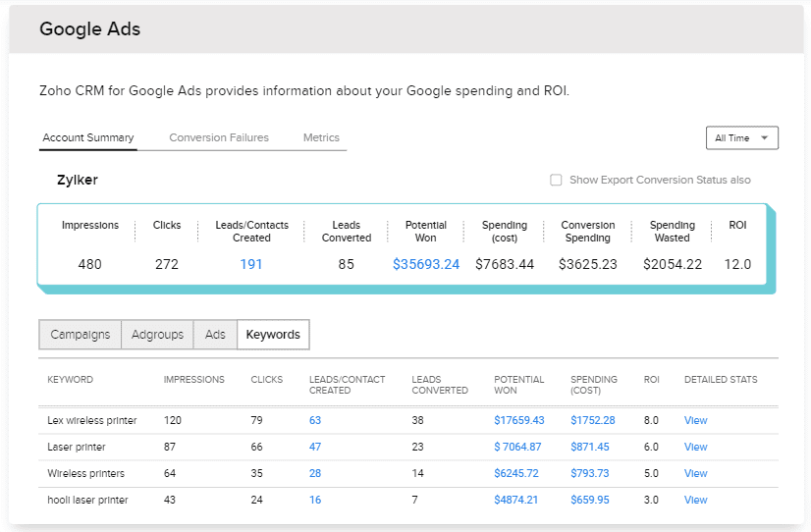The width and height of the screenshot is (811, 532).
Task: Open the Conversion Failures tab
Action: [x=219, y=137]
